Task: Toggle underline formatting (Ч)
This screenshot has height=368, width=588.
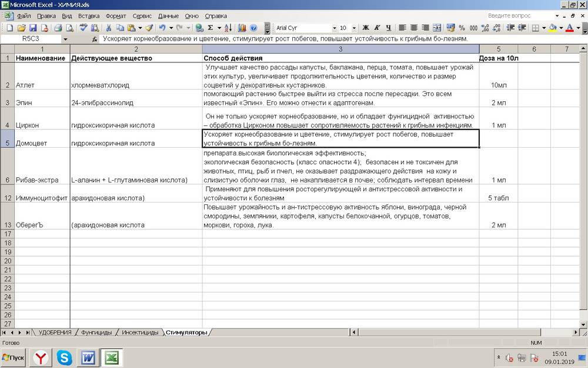Action: (387, 28)
